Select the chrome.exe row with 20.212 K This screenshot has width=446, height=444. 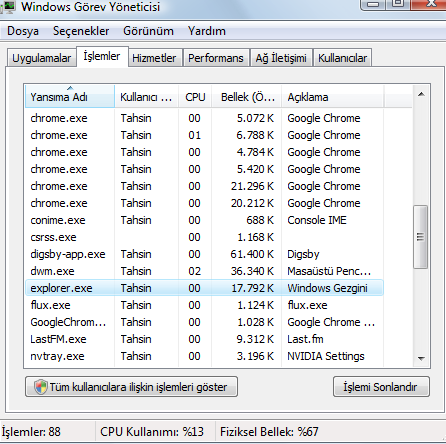204,203
